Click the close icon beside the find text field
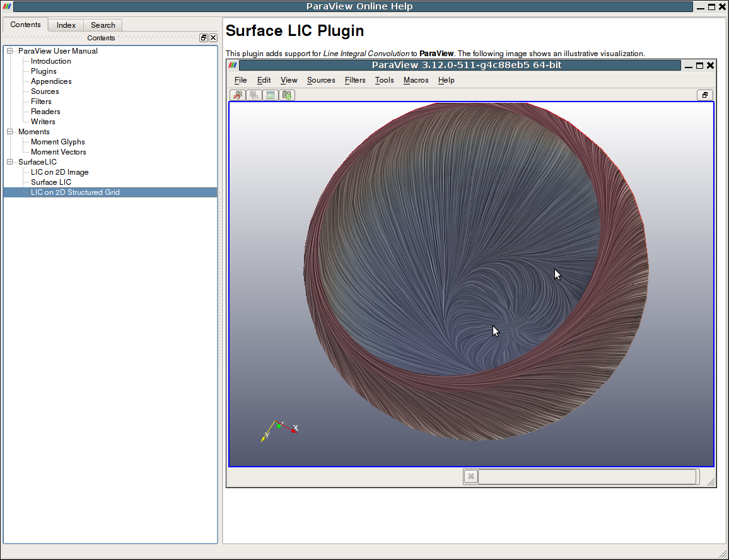The height and width of the screenshot is (560, 729). tap(470, 476)
